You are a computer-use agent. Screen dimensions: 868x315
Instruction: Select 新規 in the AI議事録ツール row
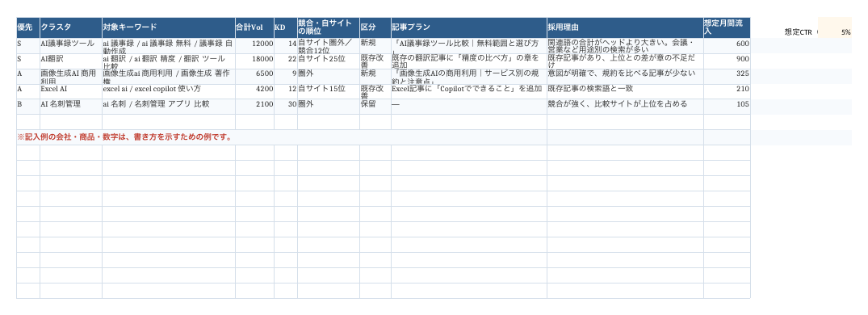[x=375, y=46]
